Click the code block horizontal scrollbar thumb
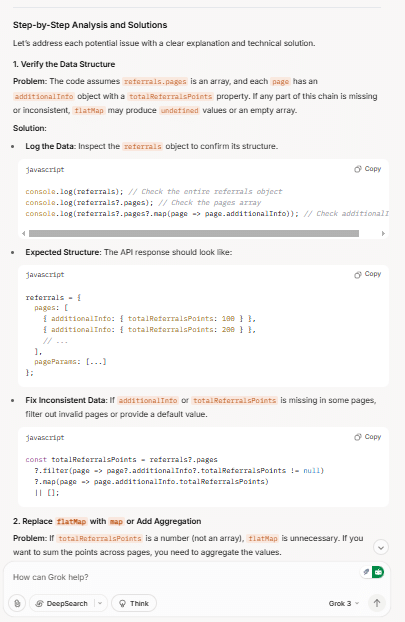 click(x=194, y=233)
